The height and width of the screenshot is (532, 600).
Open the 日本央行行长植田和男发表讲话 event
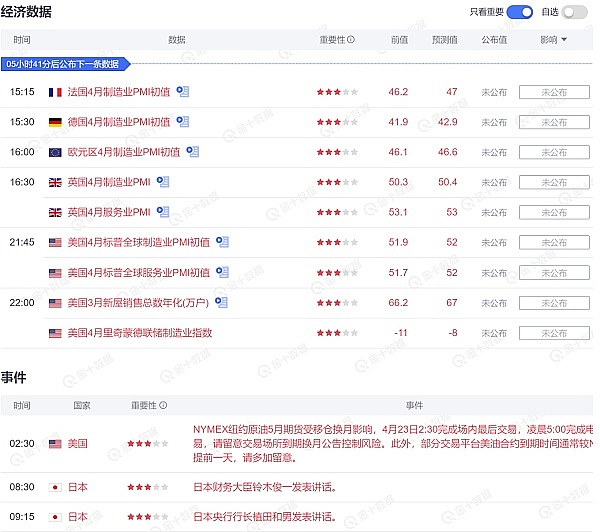[x=264, y=517]
